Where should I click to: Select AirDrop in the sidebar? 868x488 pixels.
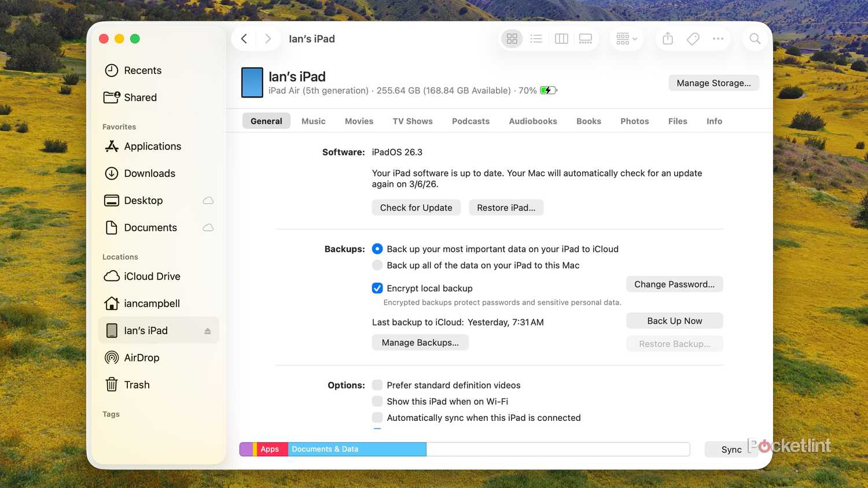coord(142,357)
